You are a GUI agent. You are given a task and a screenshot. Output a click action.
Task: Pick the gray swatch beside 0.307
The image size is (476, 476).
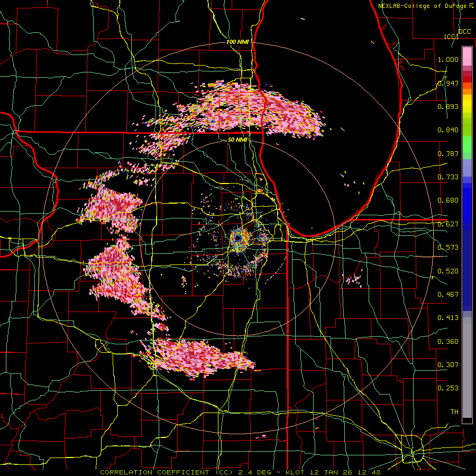[x=467, y=368]
